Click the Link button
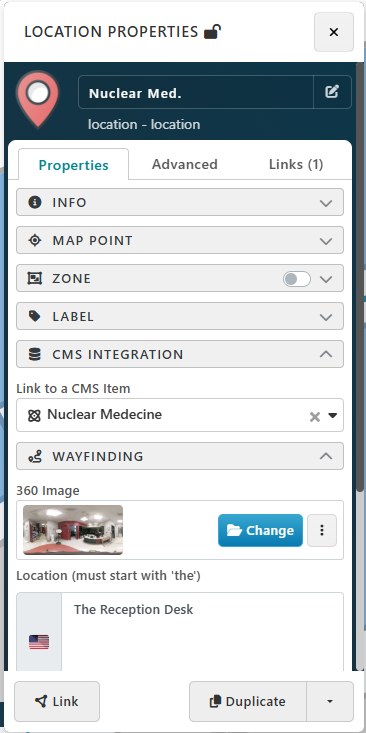This screenshot has width=366, height=733. (57, 701)
